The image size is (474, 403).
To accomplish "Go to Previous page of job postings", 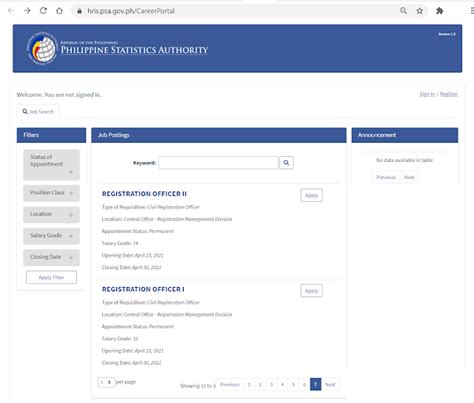I will click(230, 384).
